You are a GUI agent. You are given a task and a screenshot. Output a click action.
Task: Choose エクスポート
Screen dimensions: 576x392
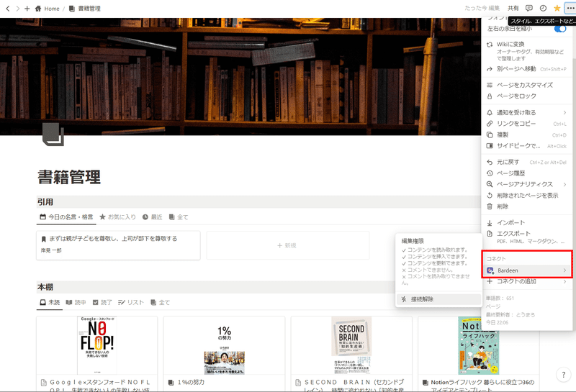click(527, 237)
